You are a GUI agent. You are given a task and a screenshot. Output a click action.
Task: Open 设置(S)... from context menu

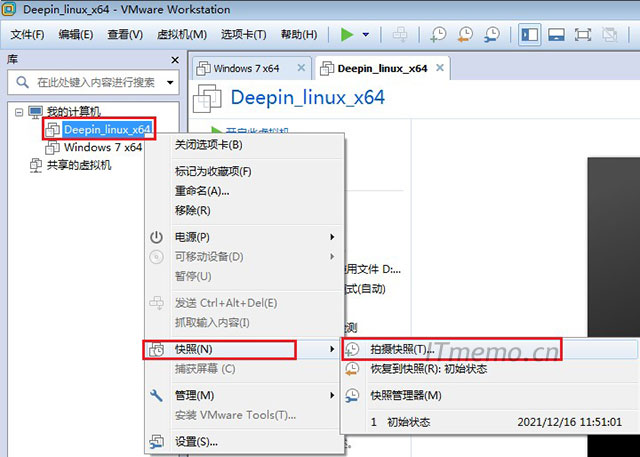click(x=244, y=442)
